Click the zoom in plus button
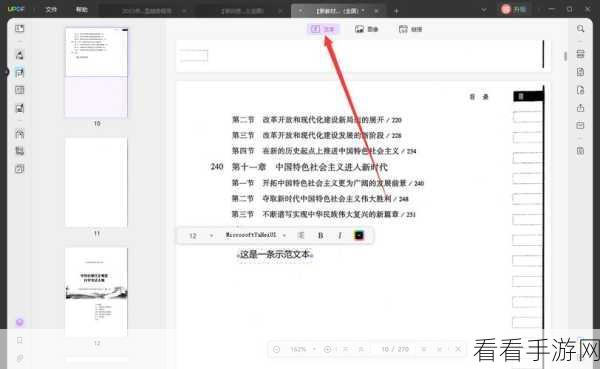This screenshot has height=369, width=600. [x=328, y=349]
